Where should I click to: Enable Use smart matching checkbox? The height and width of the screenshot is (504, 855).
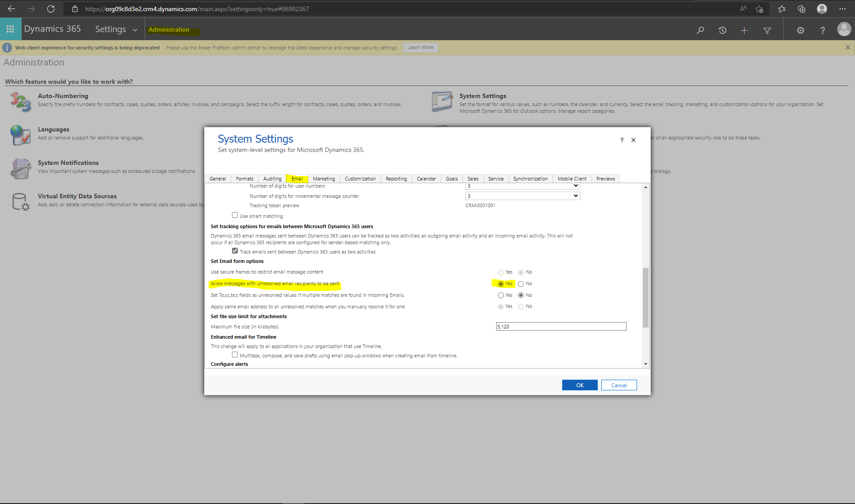tap(235, 215)
